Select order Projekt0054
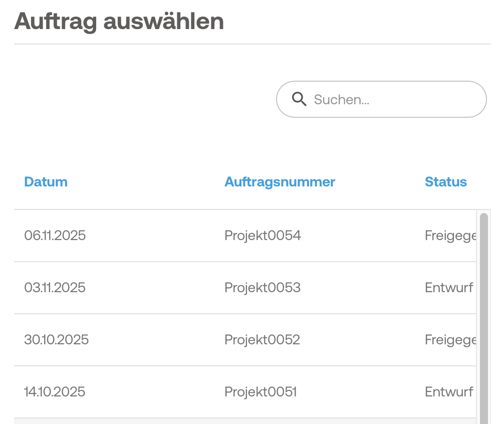The height and width of the screenshot is (424, 504). tap(263, 236)
